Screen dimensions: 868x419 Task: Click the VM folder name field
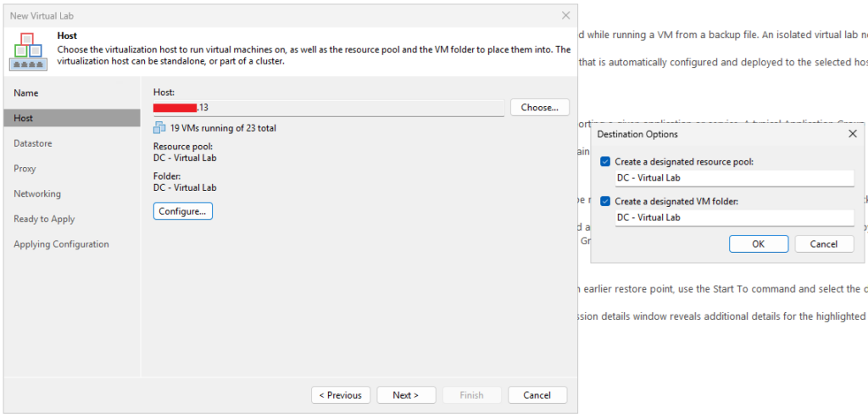[734, 217]
